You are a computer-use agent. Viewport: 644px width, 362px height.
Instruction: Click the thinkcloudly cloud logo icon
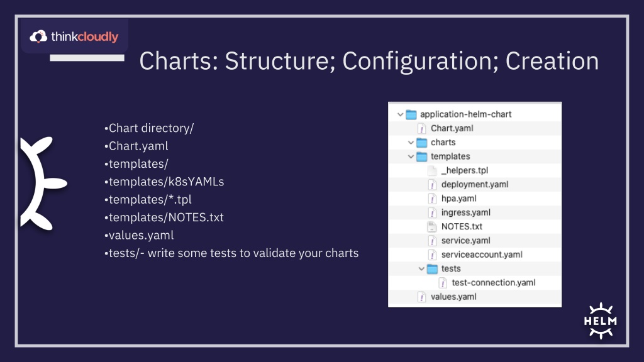point(38,36)
